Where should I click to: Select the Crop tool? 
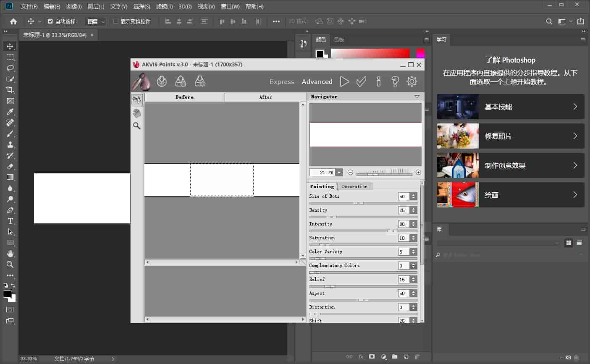tap(10, 90)
